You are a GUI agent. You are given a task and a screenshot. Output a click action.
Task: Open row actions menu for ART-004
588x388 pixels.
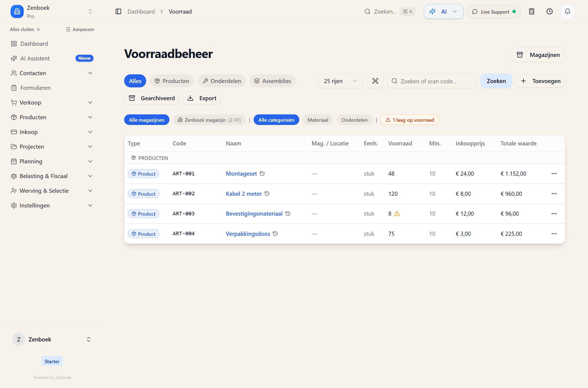coord(554,234)
